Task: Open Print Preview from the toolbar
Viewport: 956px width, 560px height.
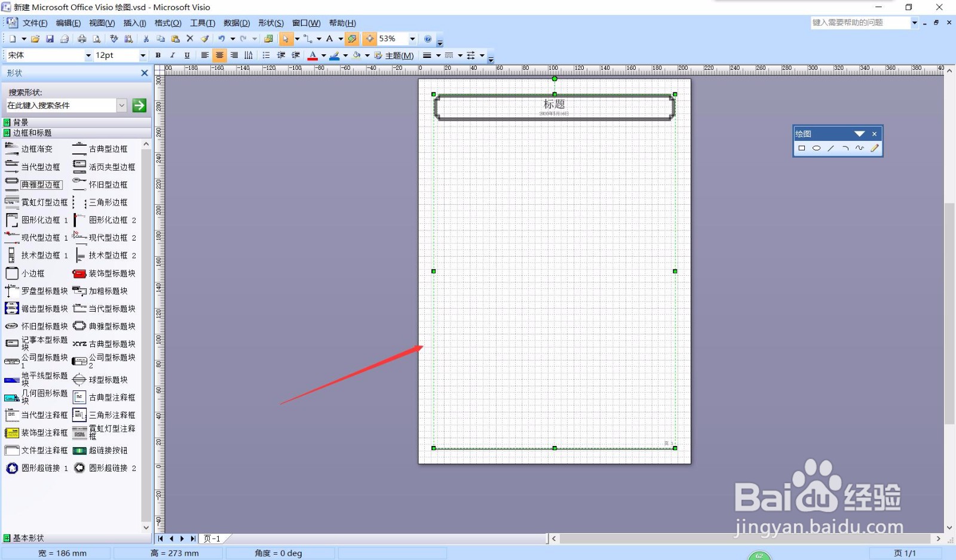Action: coord(96,39)
